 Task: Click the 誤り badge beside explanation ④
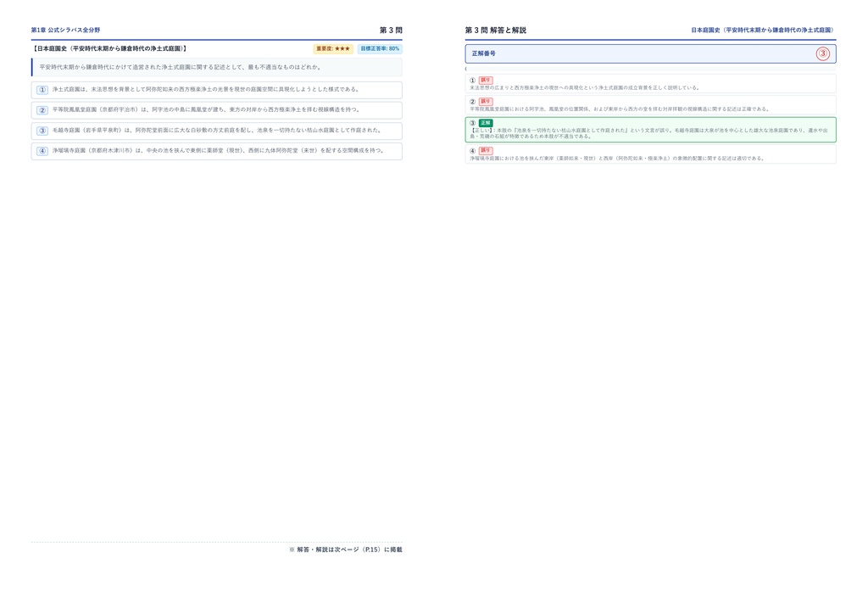click(486, 151)
